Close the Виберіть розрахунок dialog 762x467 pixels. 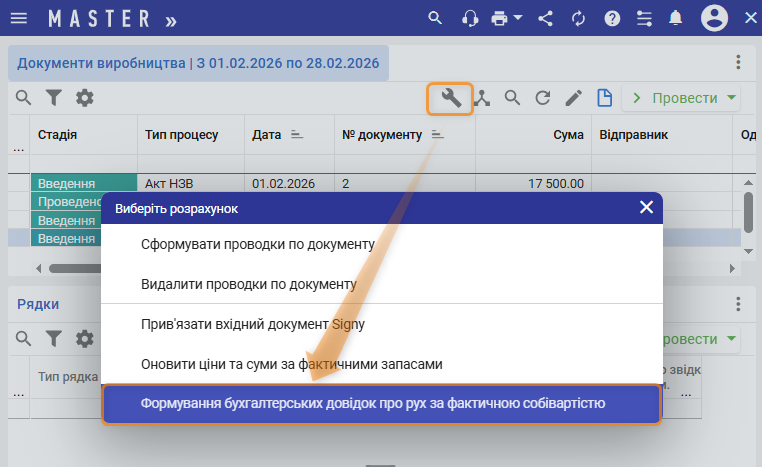click(646, 208)
